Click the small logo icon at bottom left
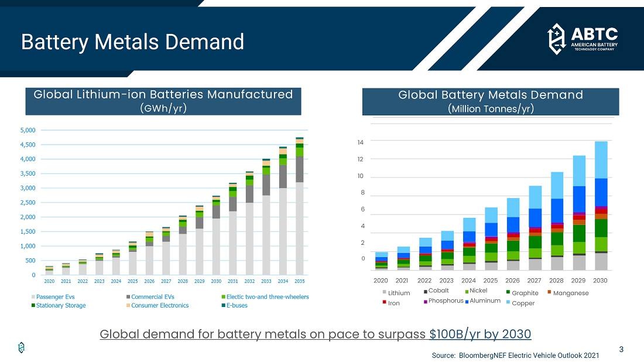This screenshot has width=644, height=362. (x=22, y=348)
